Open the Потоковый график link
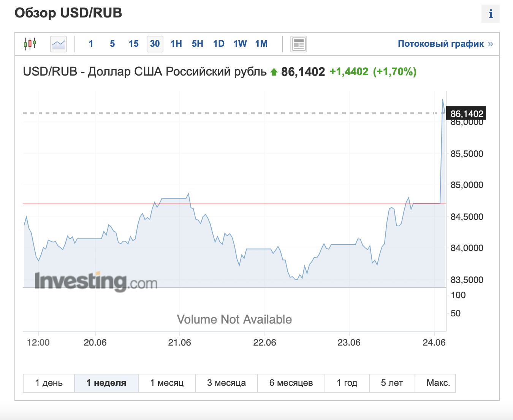Screen dimensions: 513x420 [x=445, y=44]
